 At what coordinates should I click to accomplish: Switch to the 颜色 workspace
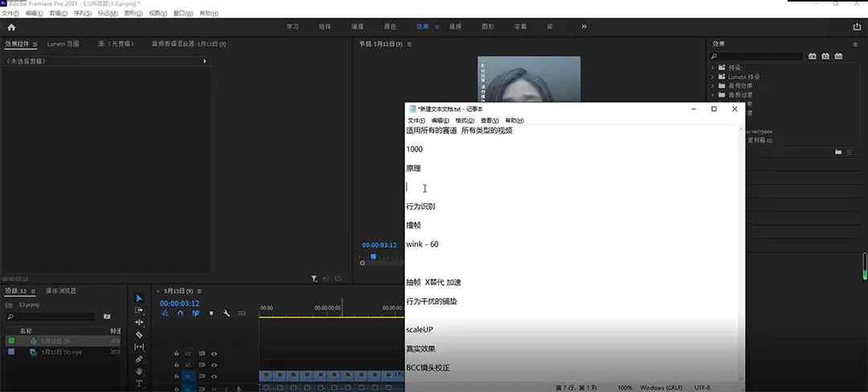[x=389, y=27]
